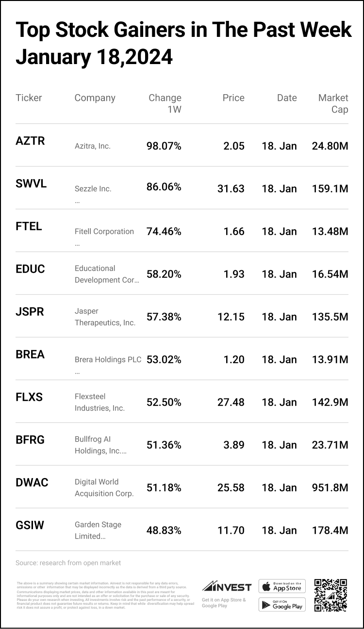Click the 951.8M market cap value

click(330, 487)
